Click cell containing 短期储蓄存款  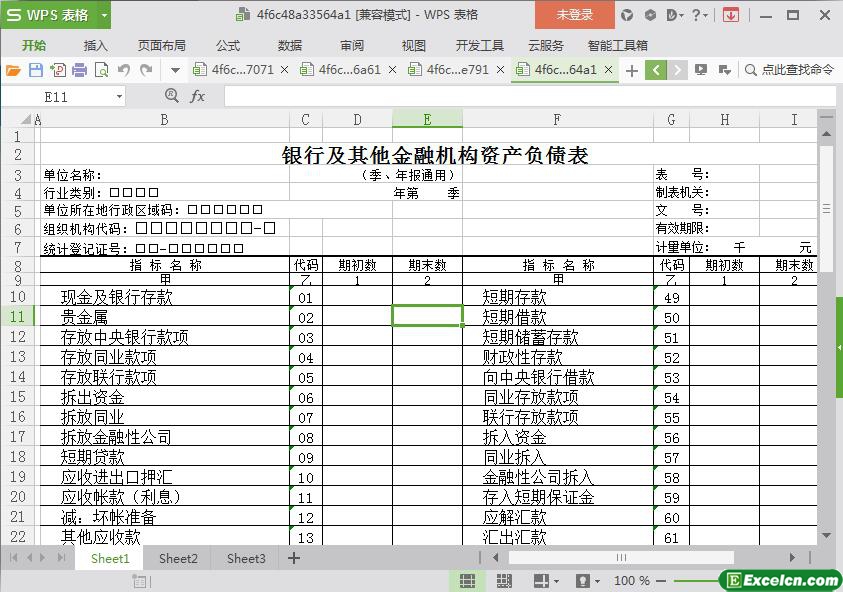tap(558, 337)
